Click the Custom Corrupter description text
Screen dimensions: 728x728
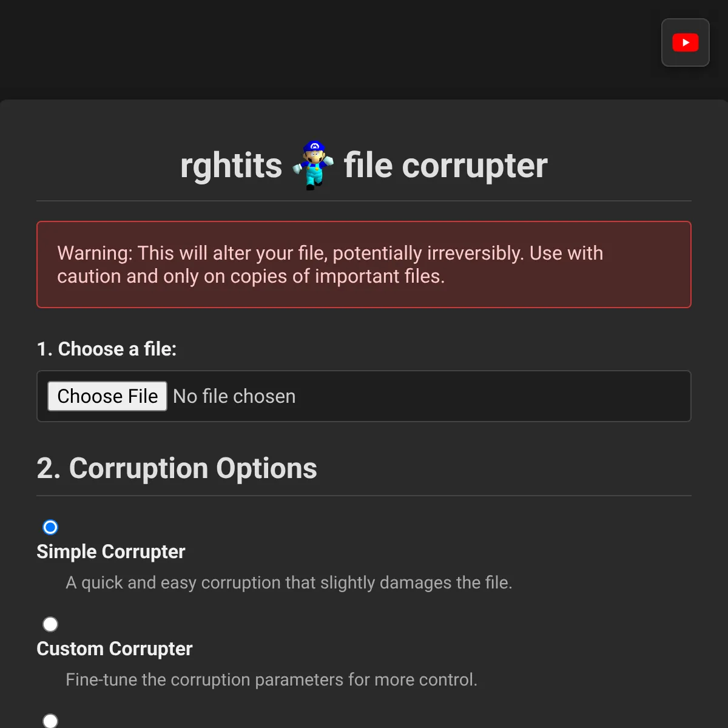(271, 679)
